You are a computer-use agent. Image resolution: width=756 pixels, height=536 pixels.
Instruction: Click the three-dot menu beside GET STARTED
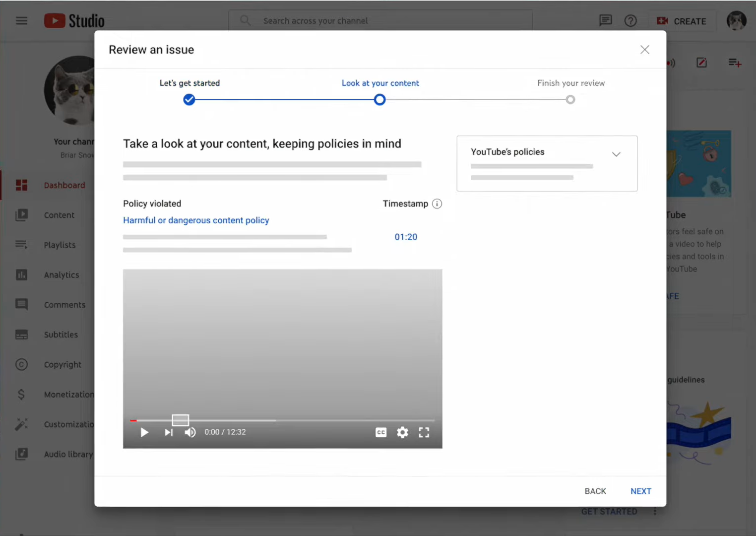655,512
